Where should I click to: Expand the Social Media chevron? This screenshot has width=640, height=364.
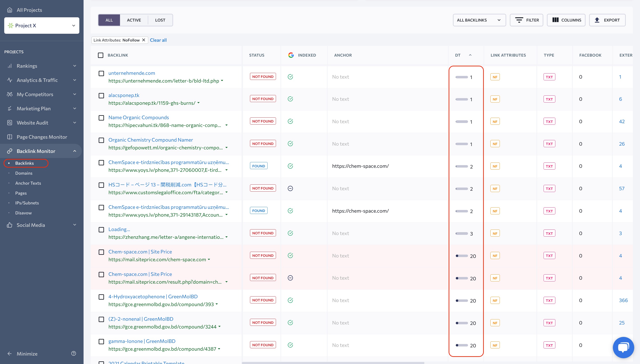(75, 225)
